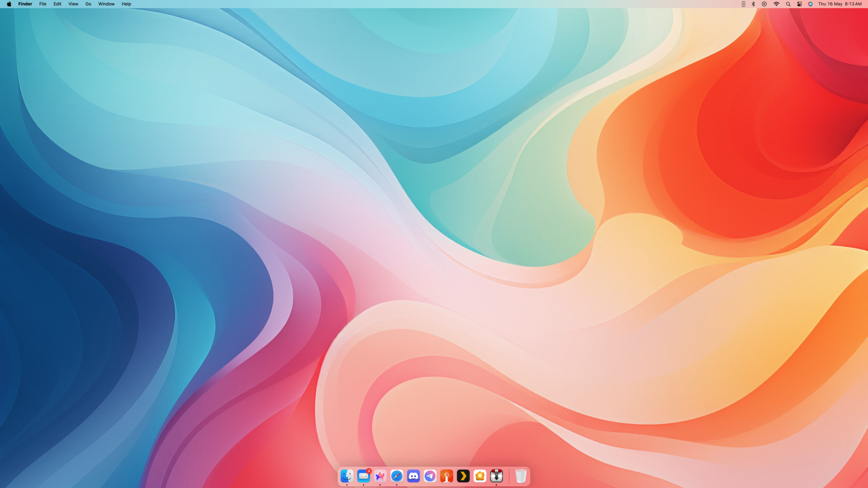The height and width of the screenshot is (488, 868).
Task: Open the pink A-shaped app in the Dock
Action: [380, 476]
